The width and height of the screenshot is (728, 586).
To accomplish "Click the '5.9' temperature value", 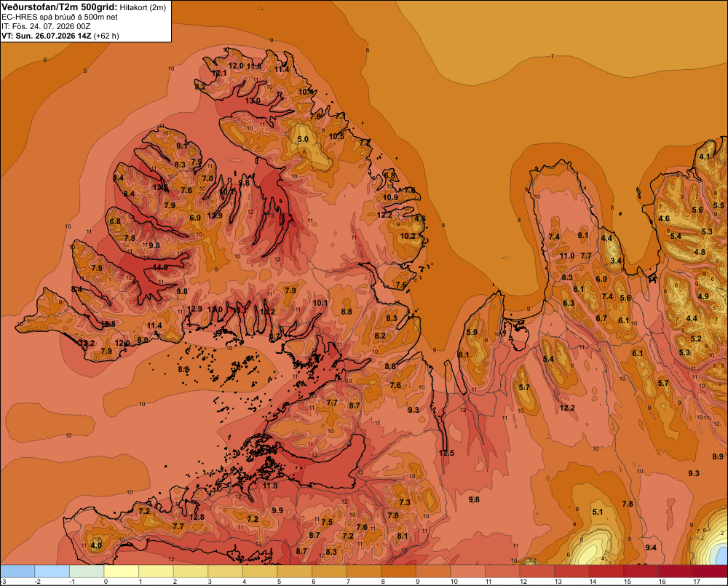I will [472, 332].
